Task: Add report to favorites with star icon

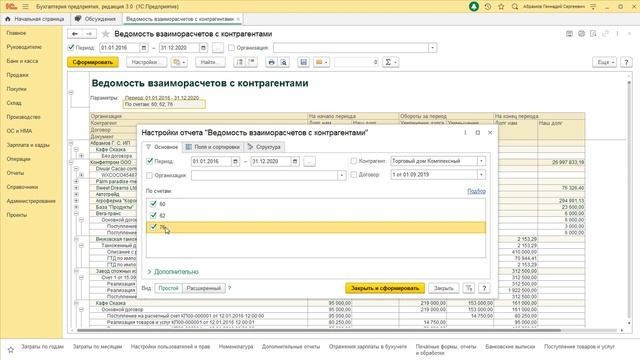Action: (106, 34)
